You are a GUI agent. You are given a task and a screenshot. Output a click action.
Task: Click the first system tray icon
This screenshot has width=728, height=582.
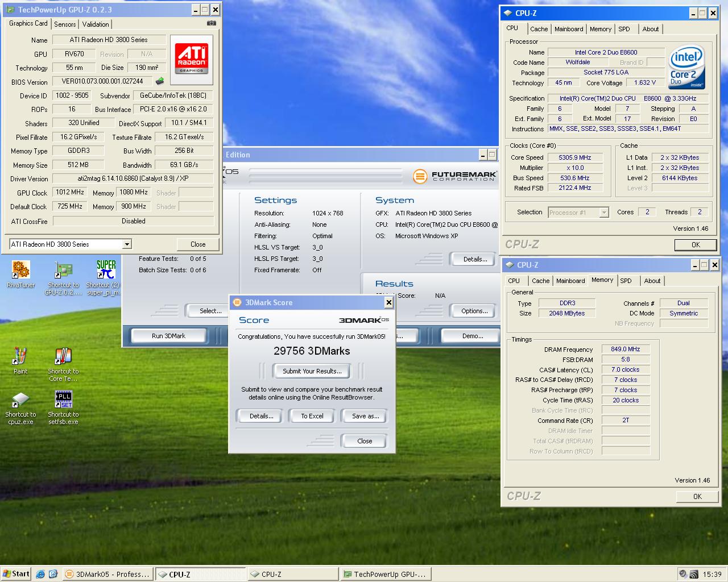[x=683, y=574]
